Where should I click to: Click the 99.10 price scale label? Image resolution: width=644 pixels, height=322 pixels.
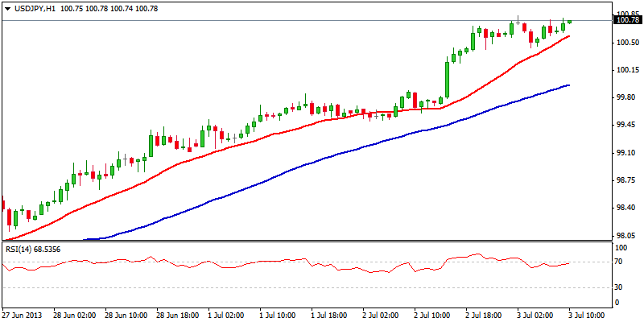625,153
